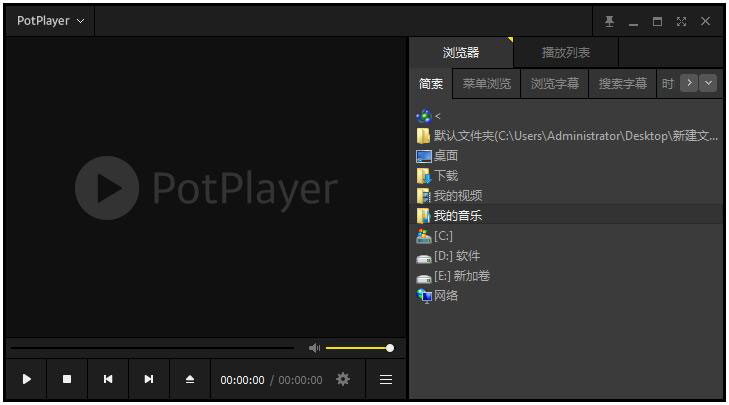
Task: Select the 简索 sub-tab
Action: 431,84
